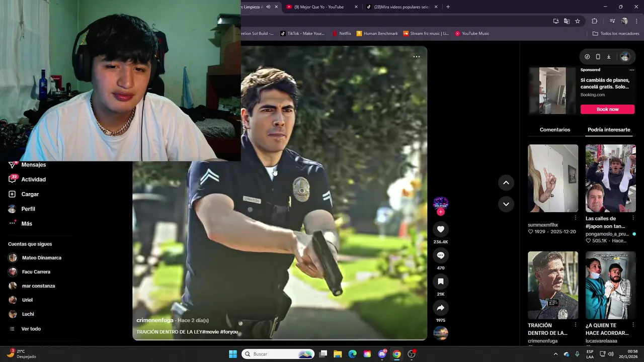Follow creator with the red plus badge

(441, 212)
